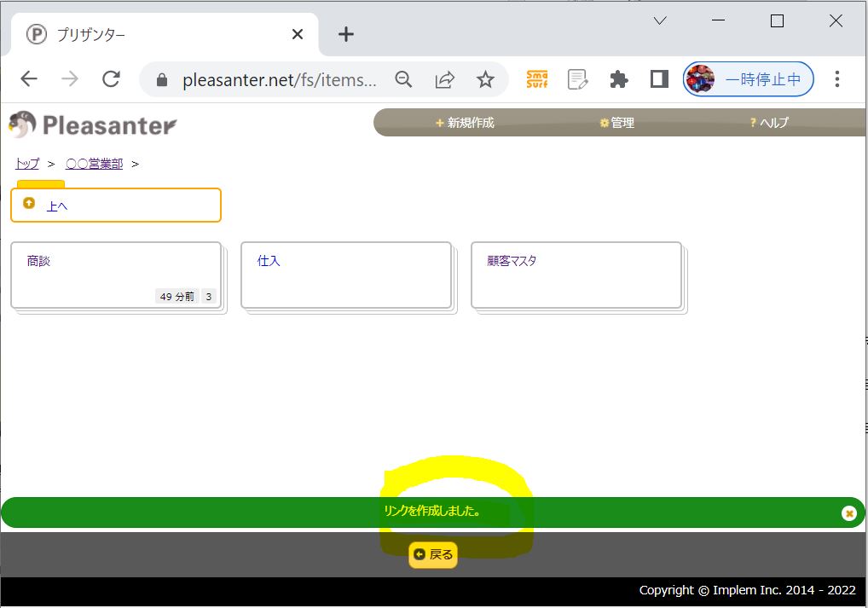Click the リンクを作成しました。 message text
This screenshot has width=868, height=608.
pos(431,511)
